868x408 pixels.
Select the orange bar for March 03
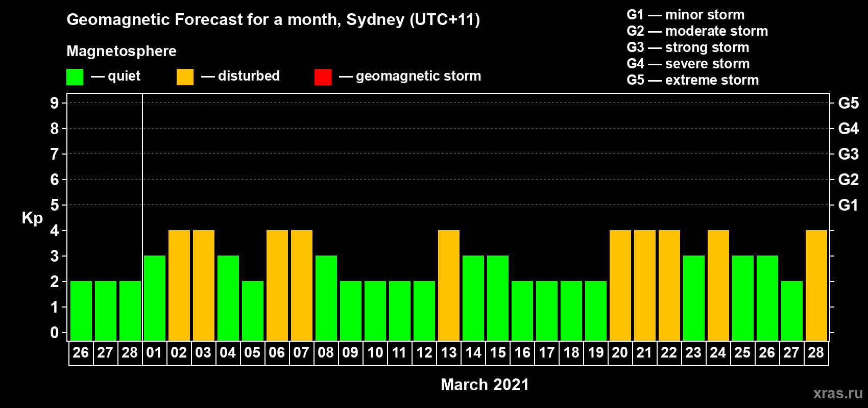point(204,285)
